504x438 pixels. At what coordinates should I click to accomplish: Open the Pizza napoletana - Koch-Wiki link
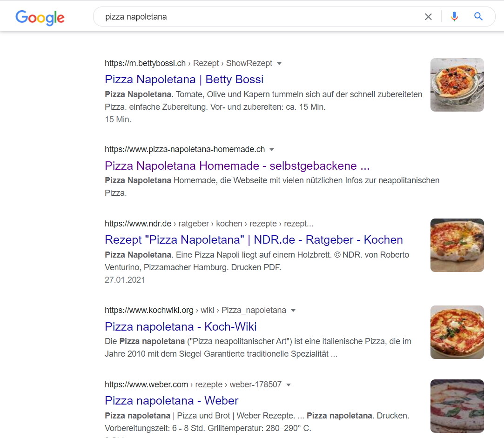(x=180, y=326)
